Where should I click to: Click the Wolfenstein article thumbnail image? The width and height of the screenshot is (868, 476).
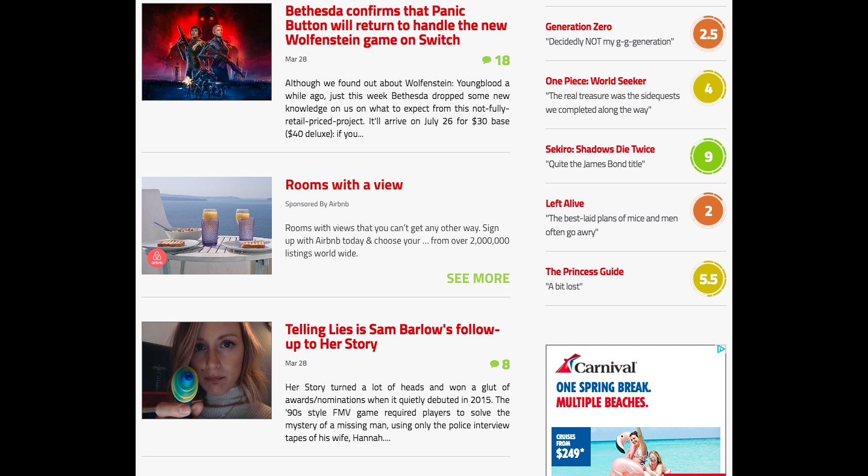207,52
